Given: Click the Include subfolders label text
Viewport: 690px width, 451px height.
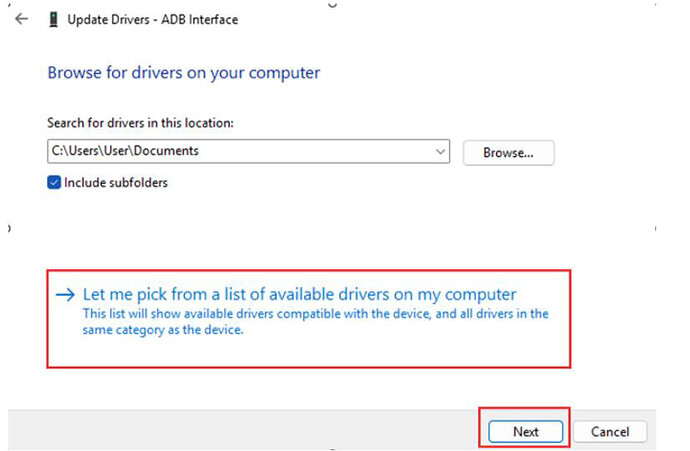Looking at the screenshot, I should (x=116, y=183).
